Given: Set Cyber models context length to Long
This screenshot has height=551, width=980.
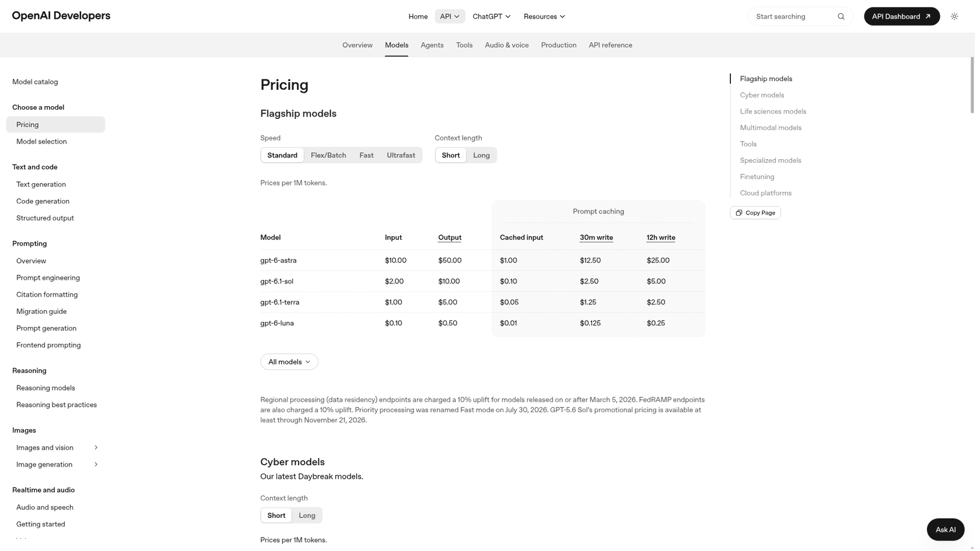Looking at the screenshot, I should point(307,515).
